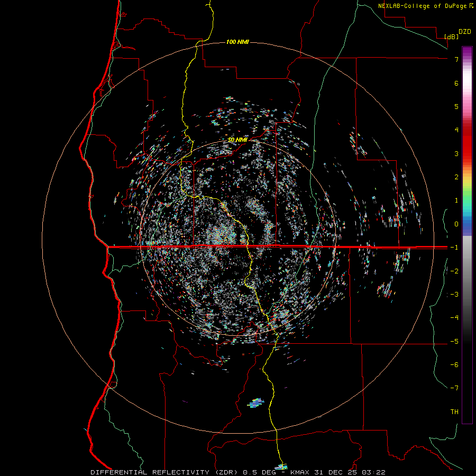
Task: Click the 2 value on the color scale
Action: pyautogui.click(x=456, y=177)
